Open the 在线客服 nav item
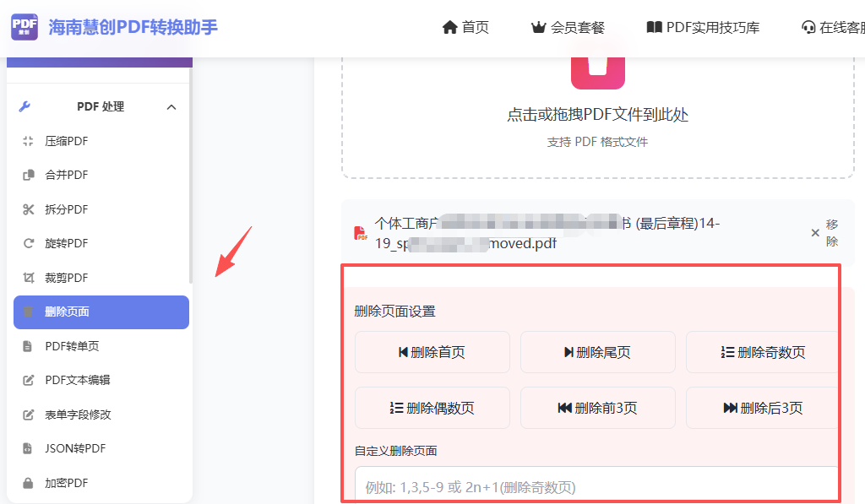This screenshot has width=865, height=504. (833, 27)
